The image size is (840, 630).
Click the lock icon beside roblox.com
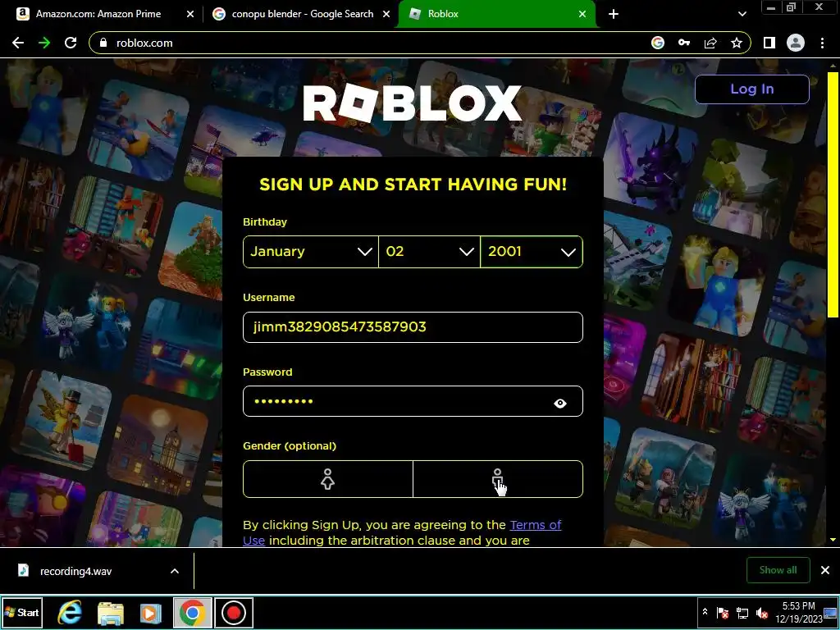tap(103, 43)
